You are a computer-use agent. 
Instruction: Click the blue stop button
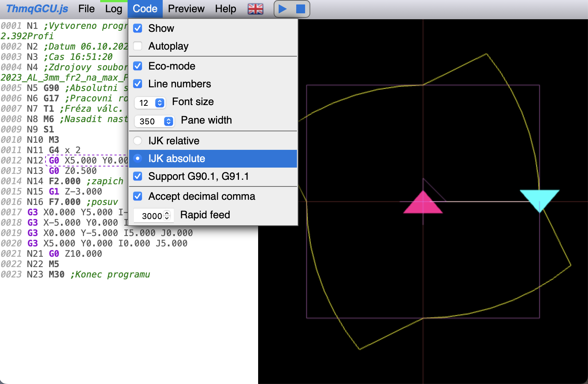click(301, 9)
